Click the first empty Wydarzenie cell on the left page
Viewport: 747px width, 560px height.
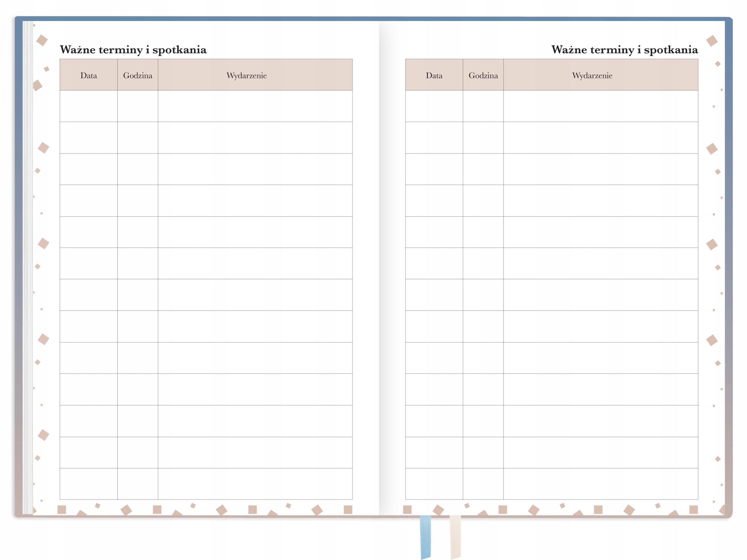point(255,106)
